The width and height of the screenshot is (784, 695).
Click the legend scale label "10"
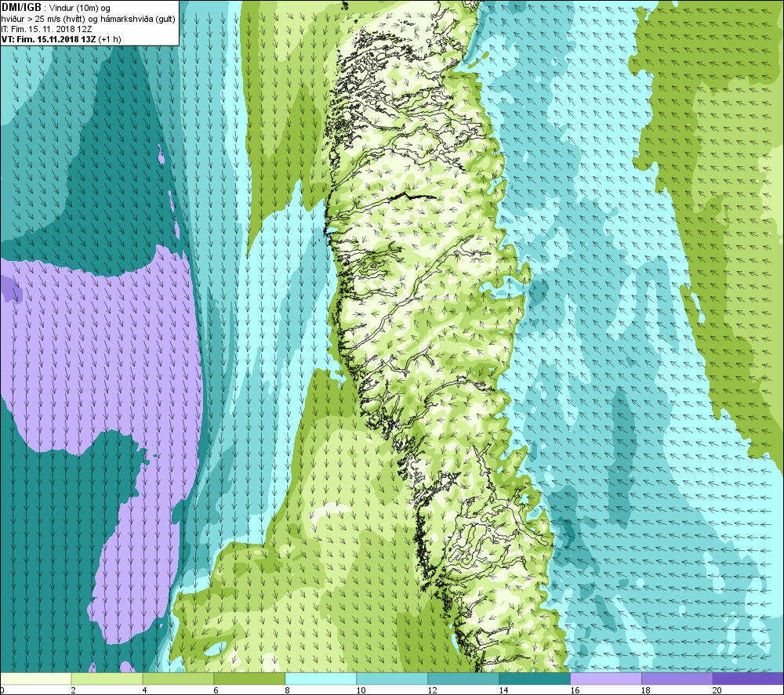pos(361,690)
